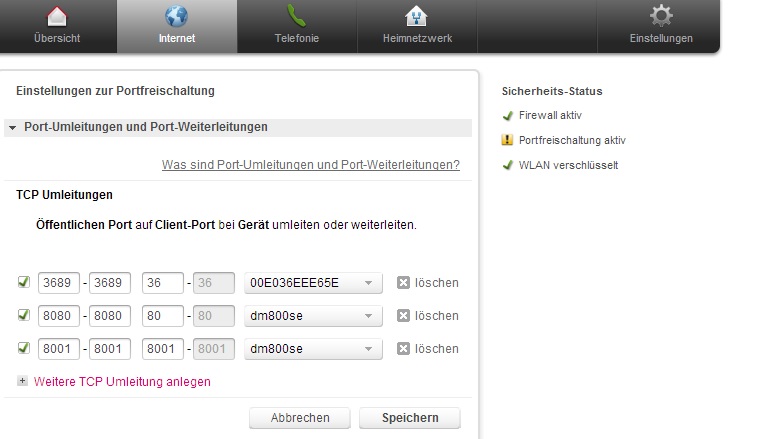Image resolution: width=761 pixels, height=439 pixels.
Task: Click greyed-out client port end field 36
Action: [214, 283]
